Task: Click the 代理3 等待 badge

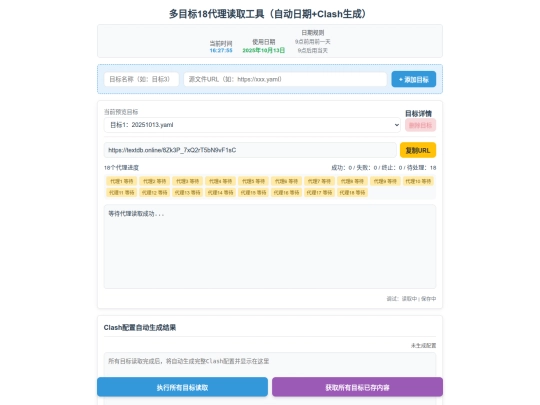Action: pos(187,181)
